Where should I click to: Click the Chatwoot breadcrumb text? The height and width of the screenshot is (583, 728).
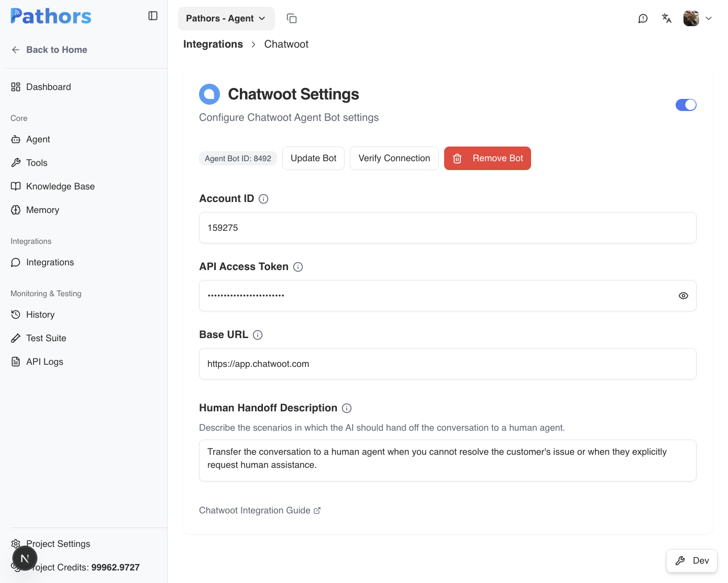point(286,44)
